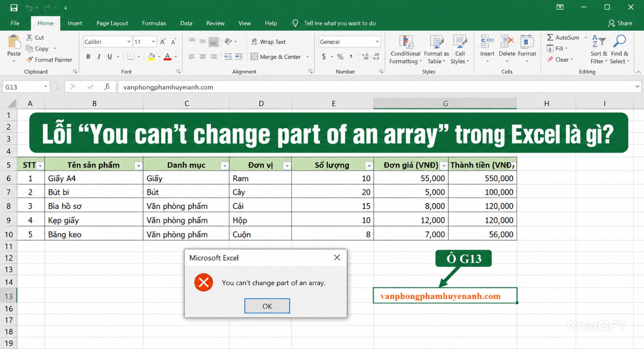Click Wrap Text button
This screenshot has height=349, width=644.
pos(268,42)
